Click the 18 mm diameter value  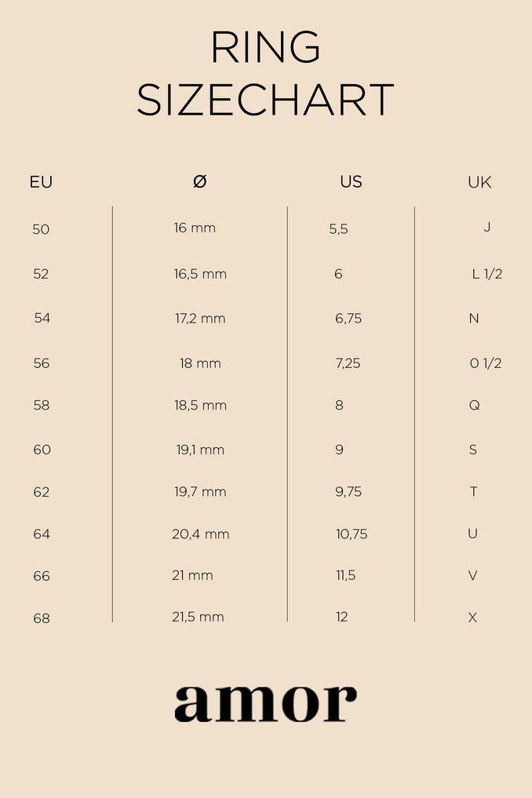tap(200, 363)
